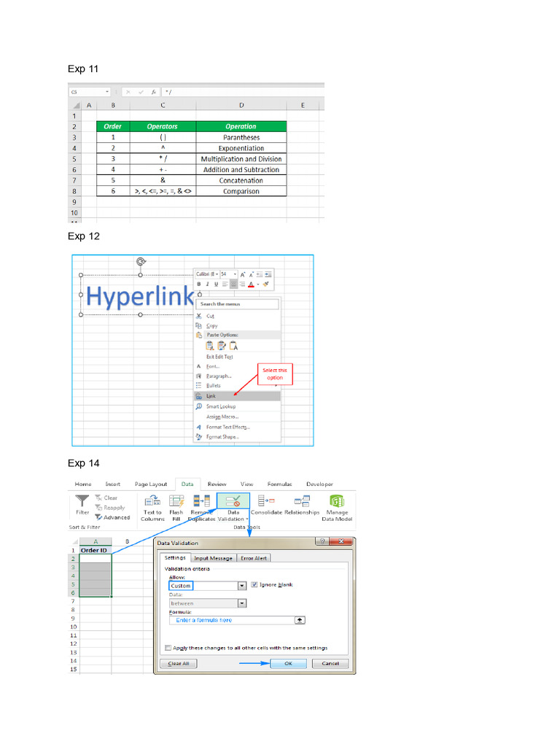
Task: Open the Data between dropdown
Action: [242, 603]
